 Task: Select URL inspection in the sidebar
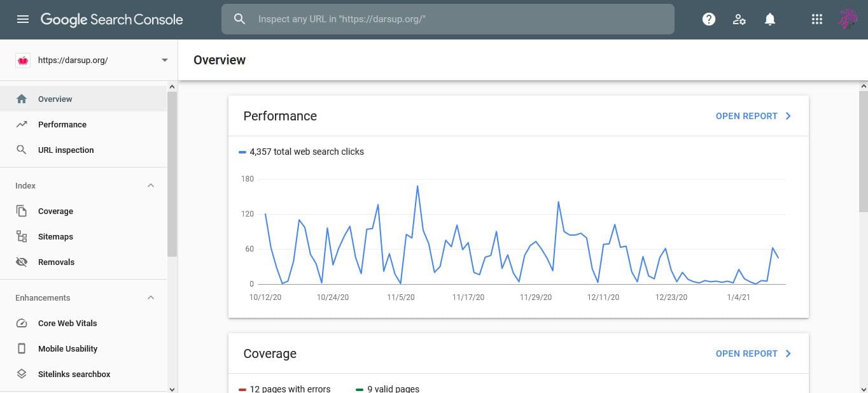(x=66, y=150)
